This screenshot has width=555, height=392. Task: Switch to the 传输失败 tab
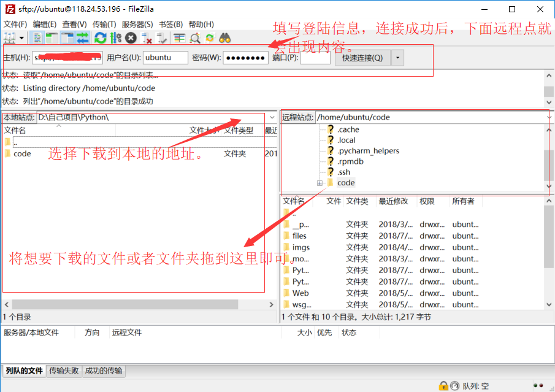(64, 371)
